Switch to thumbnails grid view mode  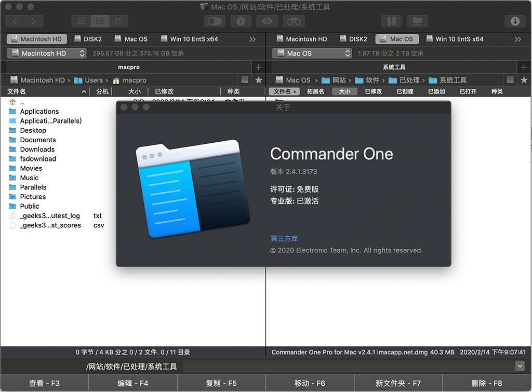(118, 21)
